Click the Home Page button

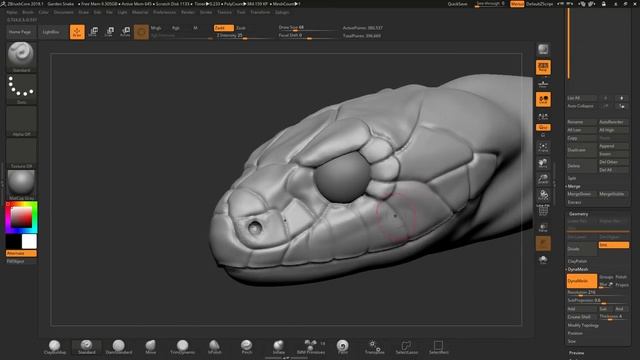(x=20, y=32)
